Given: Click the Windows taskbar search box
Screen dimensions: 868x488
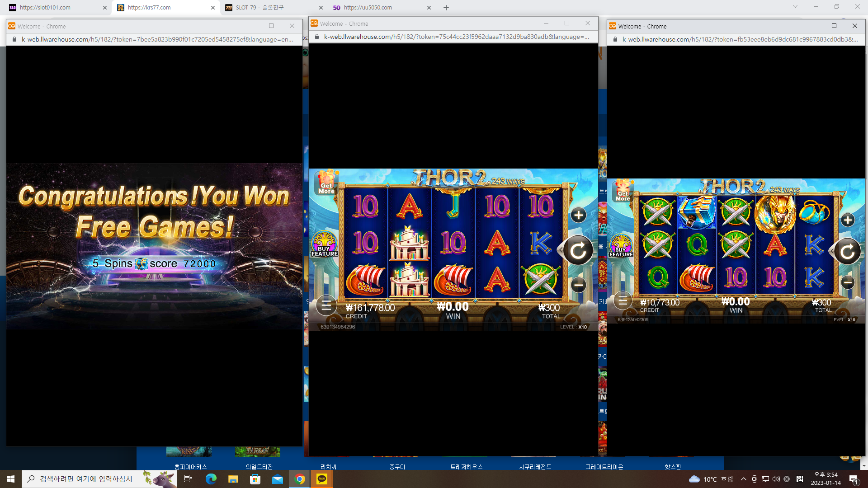Looking at the screenshot, I should coord(99,479).
